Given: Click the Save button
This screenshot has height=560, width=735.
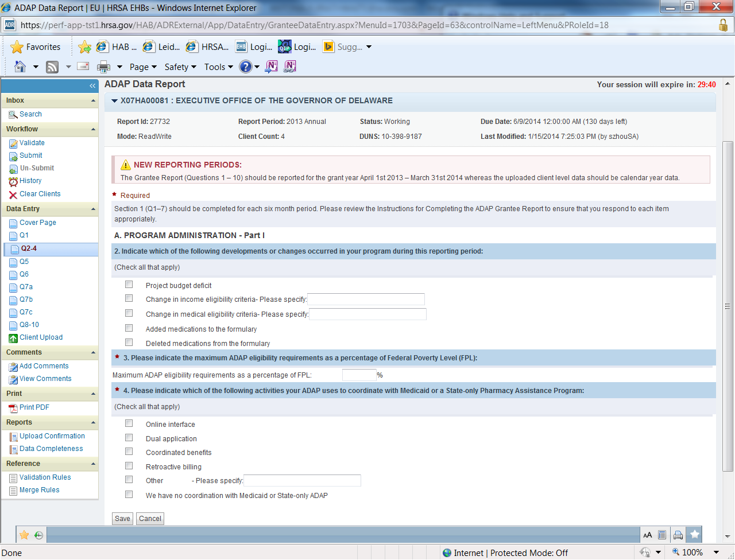Looking at the screenshot, I should (x=122, y=519).
